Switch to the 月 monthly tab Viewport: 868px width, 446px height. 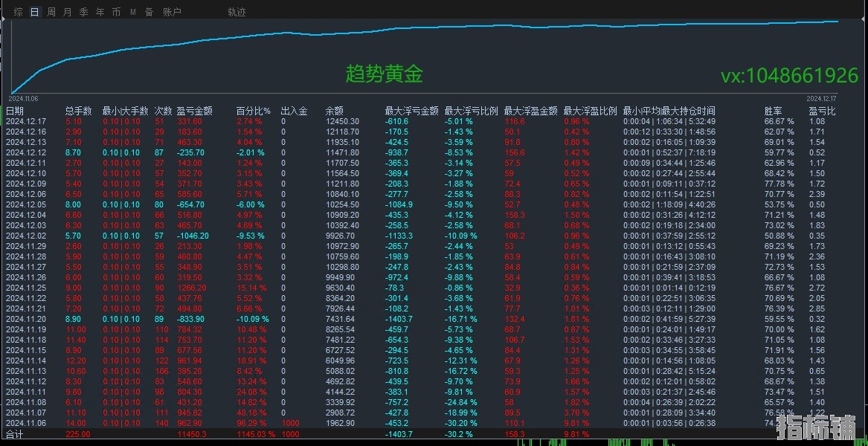click(x=67, y=12)
